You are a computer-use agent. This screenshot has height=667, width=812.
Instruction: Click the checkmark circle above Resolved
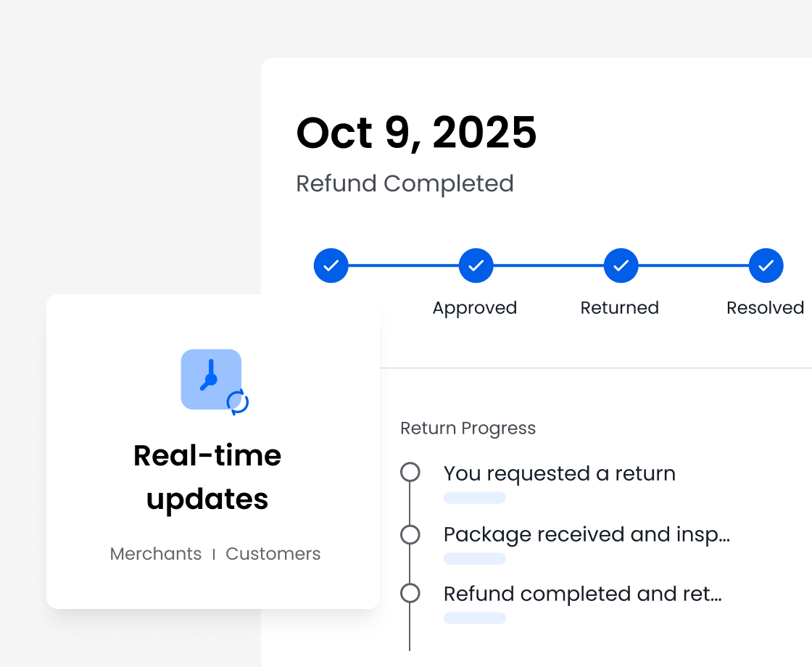(766, 265)
